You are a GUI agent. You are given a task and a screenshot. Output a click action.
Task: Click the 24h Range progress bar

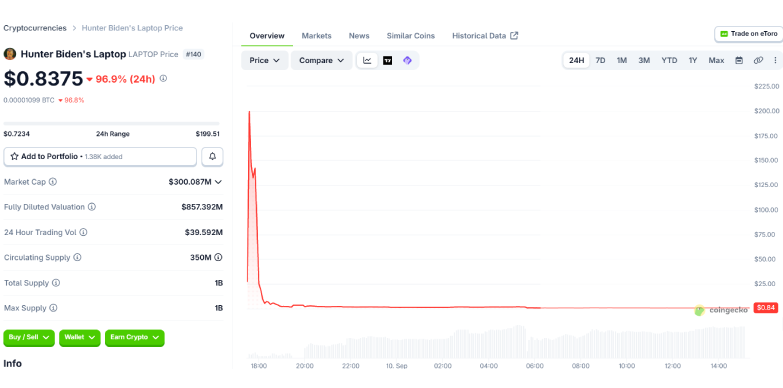coord(111,123)
